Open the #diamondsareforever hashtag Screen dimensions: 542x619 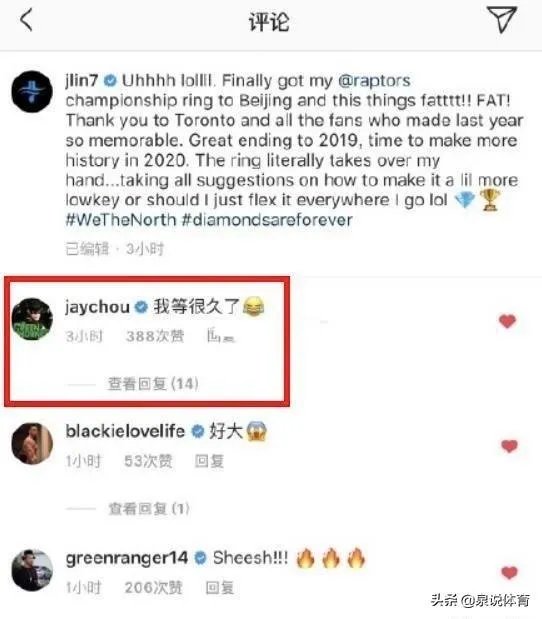[267, 219]
